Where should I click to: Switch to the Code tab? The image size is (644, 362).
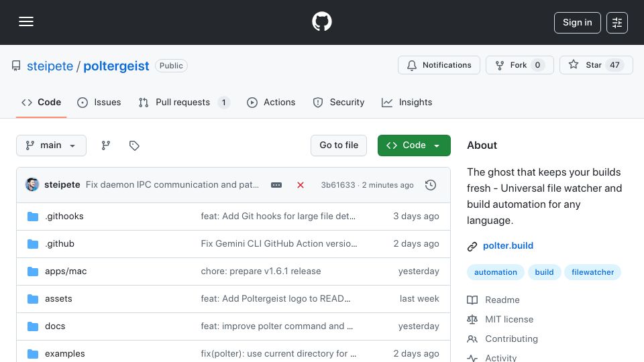tap(41, 102)
